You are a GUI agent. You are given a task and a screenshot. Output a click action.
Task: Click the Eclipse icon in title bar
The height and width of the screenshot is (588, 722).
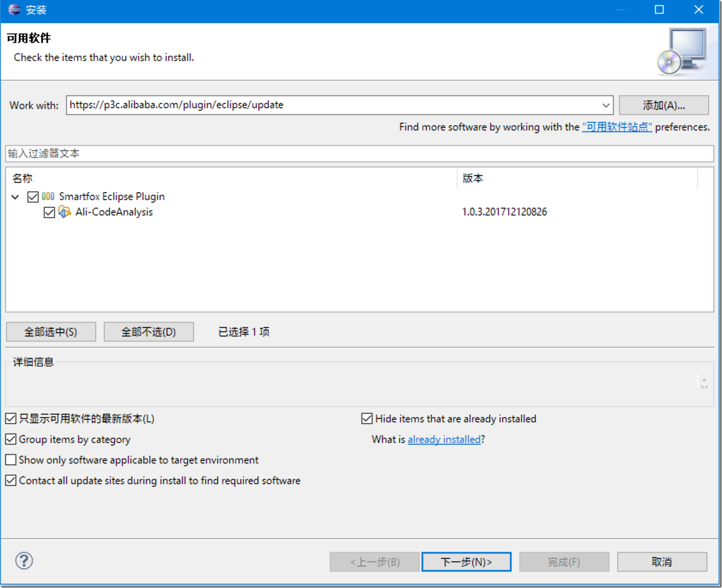tap(14, 9)
